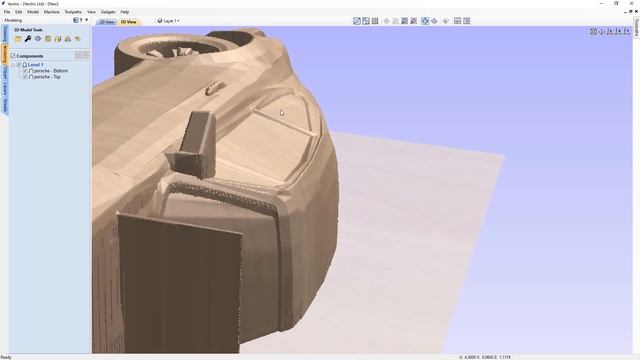The height and width of the screenshot is (360, 640).
Task: Open the Layer 1 dropdown
Action: 168,21
